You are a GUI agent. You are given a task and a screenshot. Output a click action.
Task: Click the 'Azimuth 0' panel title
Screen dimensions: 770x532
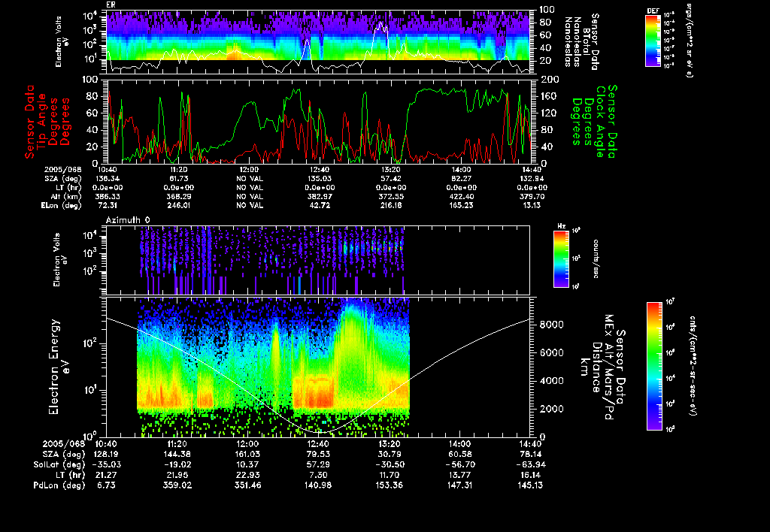(128, 220)
